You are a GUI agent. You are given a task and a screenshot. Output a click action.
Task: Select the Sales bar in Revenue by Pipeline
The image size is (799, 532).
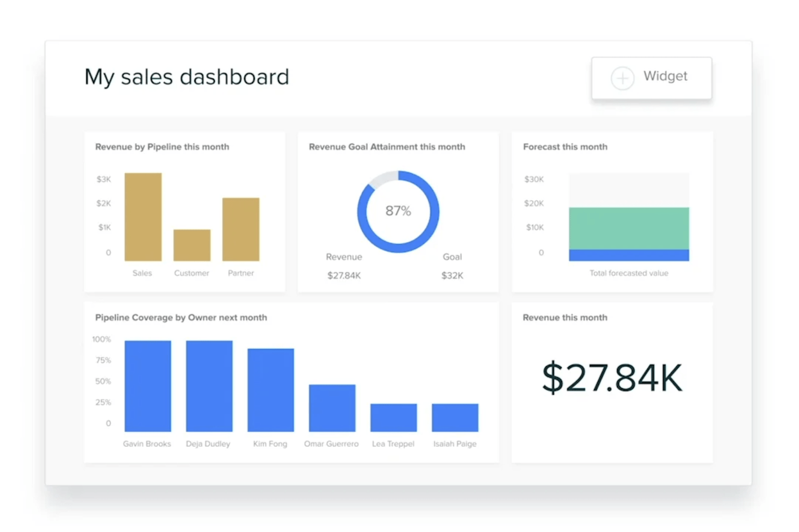(x=142, y=216)
